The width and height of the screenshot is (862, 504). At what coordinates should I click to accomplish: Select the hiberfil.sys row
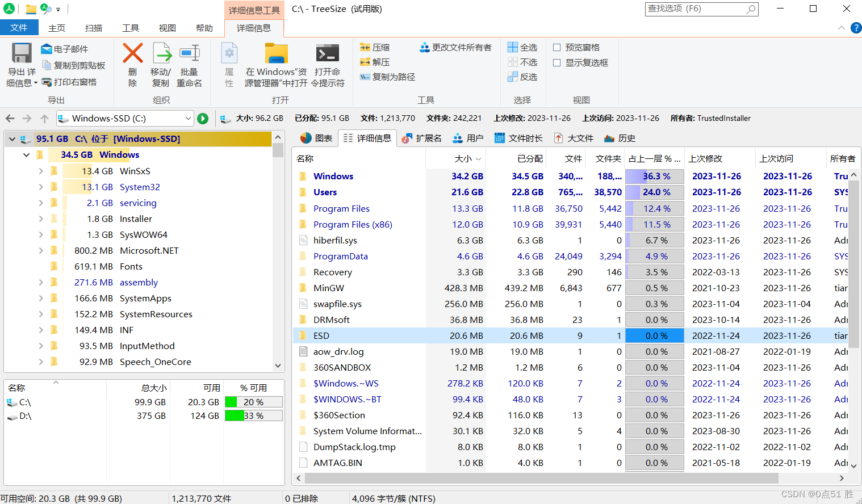(570, 241)
